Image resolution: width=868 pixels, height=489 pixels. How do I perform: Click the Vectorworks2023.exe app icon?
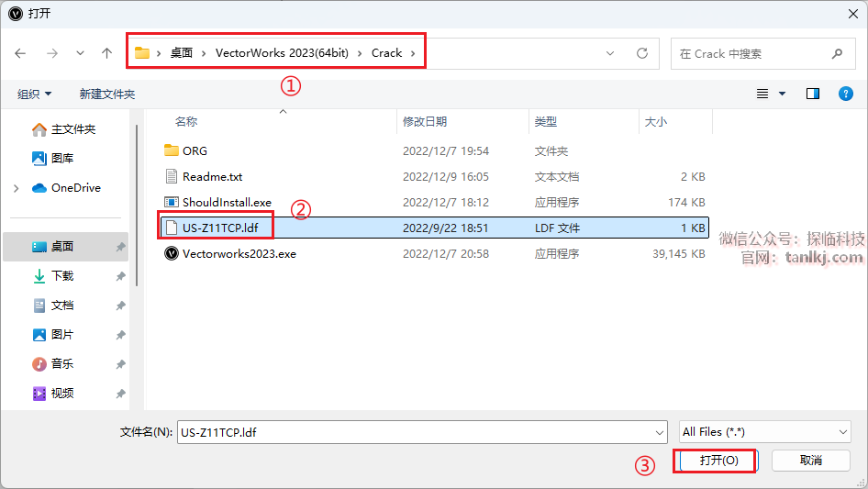click(172, 253)
